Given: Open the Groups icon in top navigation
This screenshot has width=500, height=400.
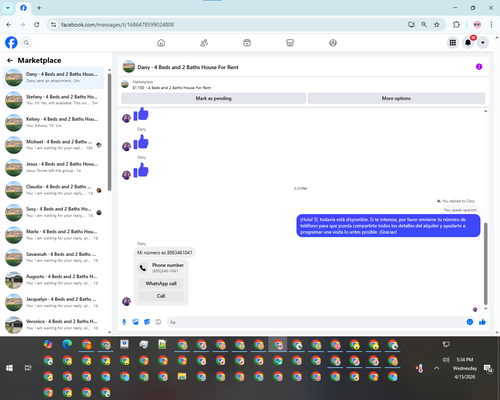Looking at the screenshot, I should [333, 43].
